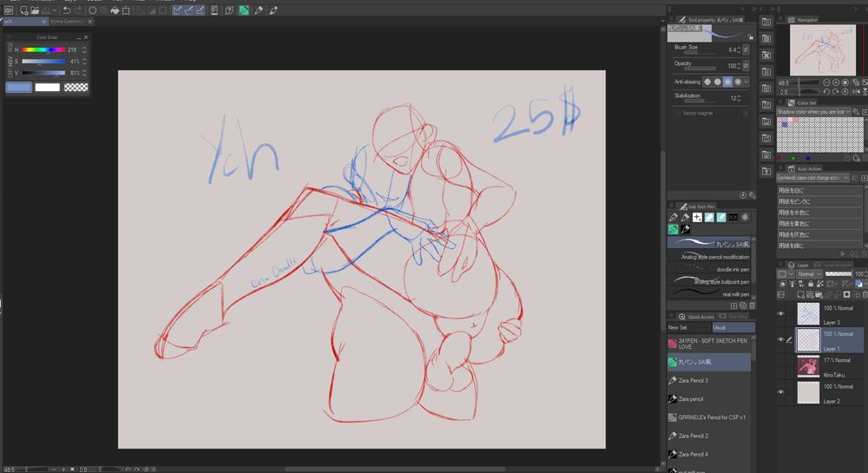The height and width of the screenshot is (473, 868).
Task: Click the green pen toolbar icon
Action: tap(244, 10)
